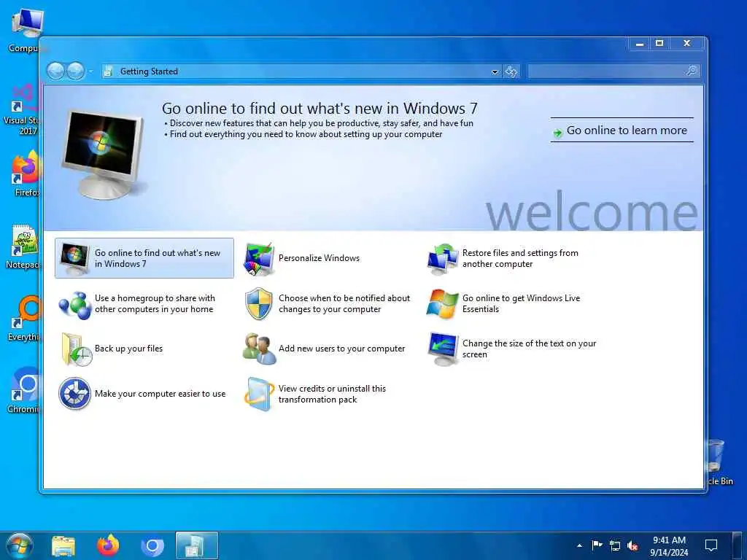This screenshot has width=747, height=560.
Task: Open "Go online to find out what's new" monitor icon
Action: (x=74, y=259)
